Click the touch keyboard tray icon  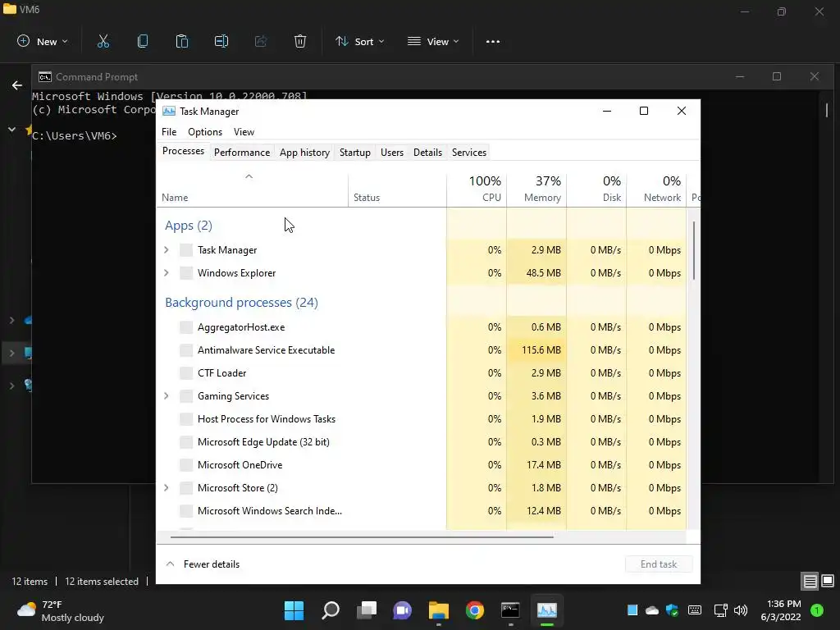click(x=695, y=610)
